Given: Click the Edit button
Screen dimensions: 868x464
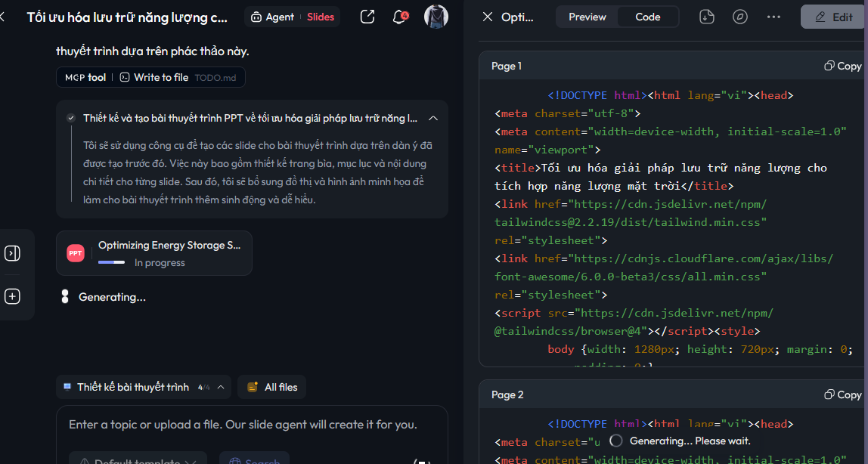Looking at the screenshot, I should pyautogui.click(x=834, y=17).
